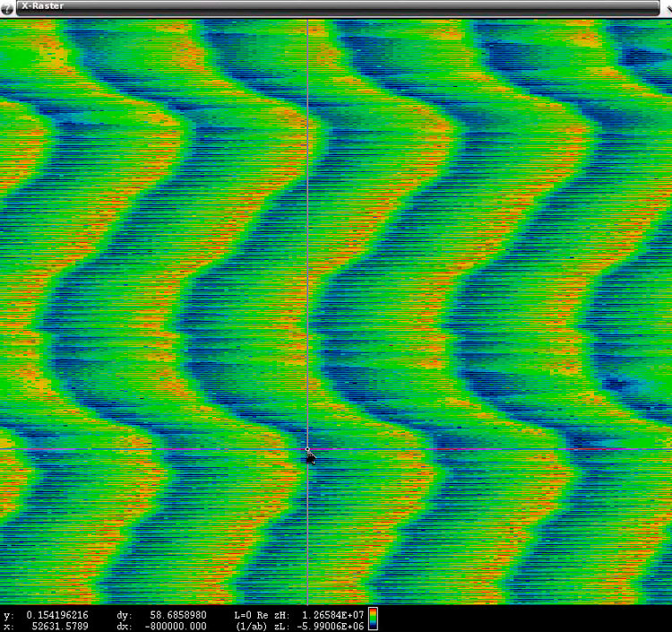Click the crosshair marker on the raster

point(307,449)
